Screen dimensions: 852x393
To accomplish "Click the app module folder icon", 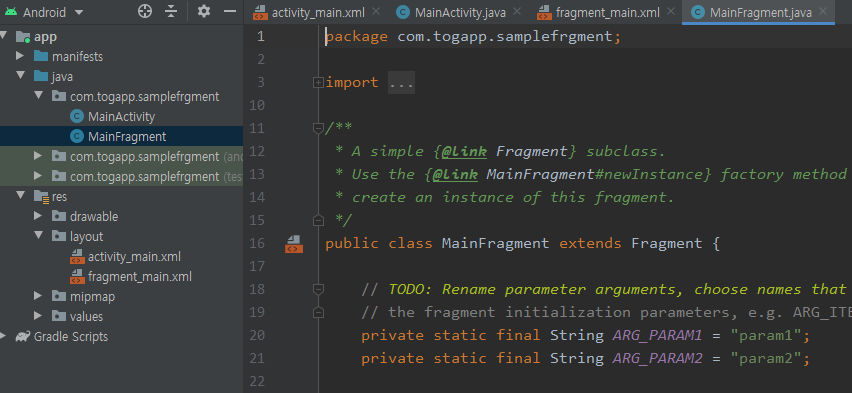I will [x=23, y=37].
